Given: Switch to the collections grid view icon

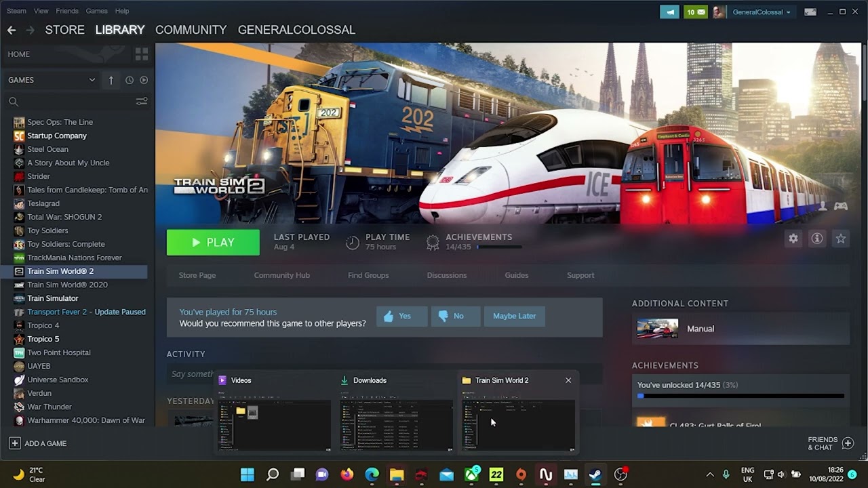Looking at the screenshot, I should (142, 54).
